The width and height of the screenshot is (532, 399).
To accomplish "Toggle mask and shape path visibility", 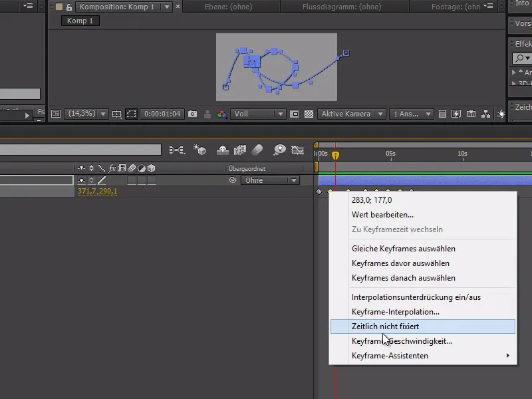I will pos(131,114).
